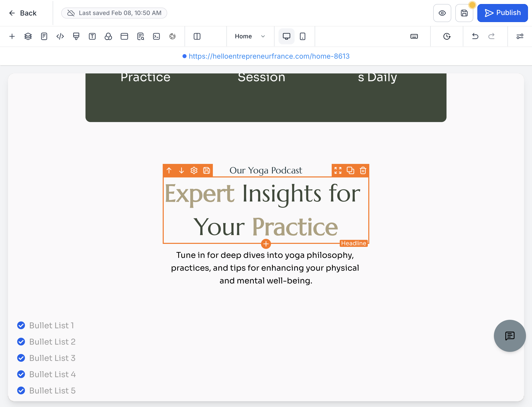Preview the page with the eye icon
The height and width of the screenshot is (407, 532).
pos(442,13)
